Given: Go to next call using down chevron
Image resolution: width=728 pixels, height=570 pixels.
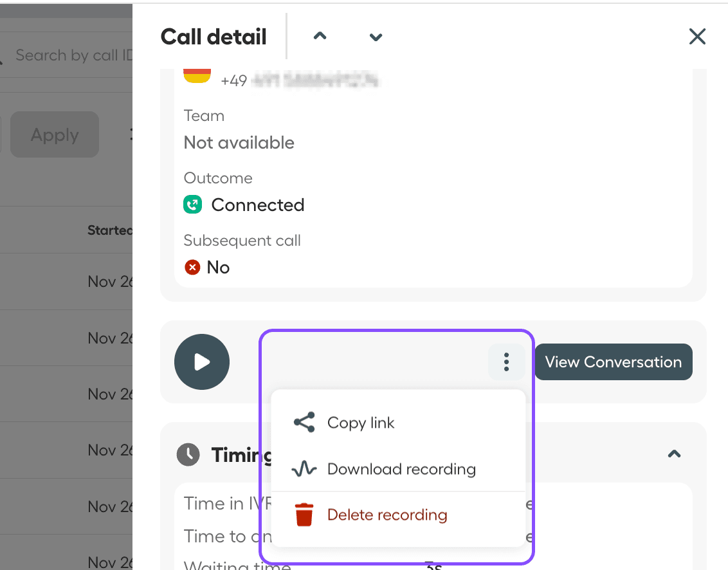Looking at the screenshot, I should click(376, 37).
